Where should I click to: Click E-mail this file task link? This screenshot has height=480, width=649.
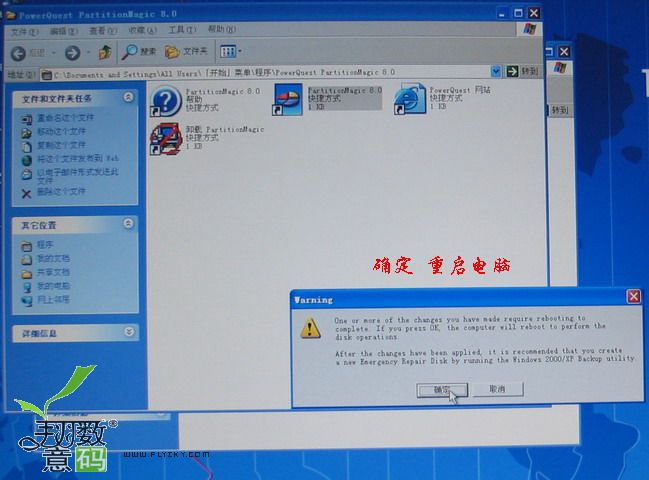(x=78, y=176)
